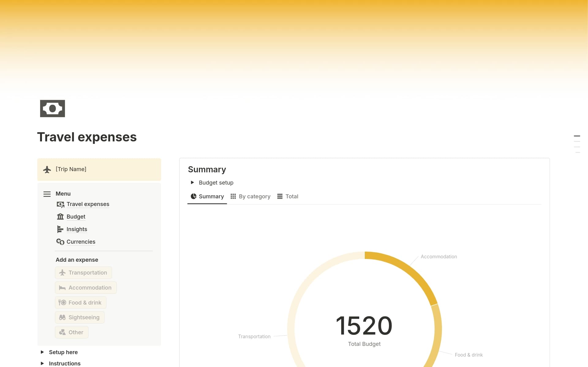Expand the Setup here section
This screenshot has height=367, width=588.
coord(42,352)
